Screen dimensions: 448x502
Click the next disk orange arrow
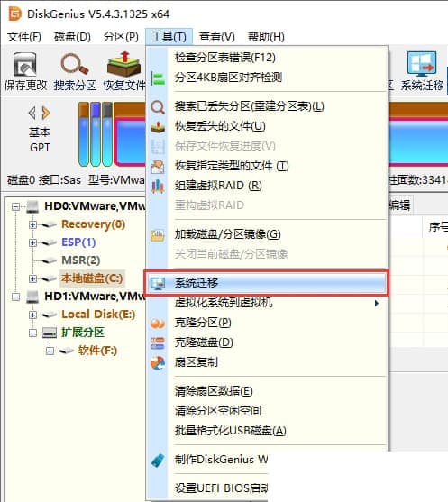[46, 113]
